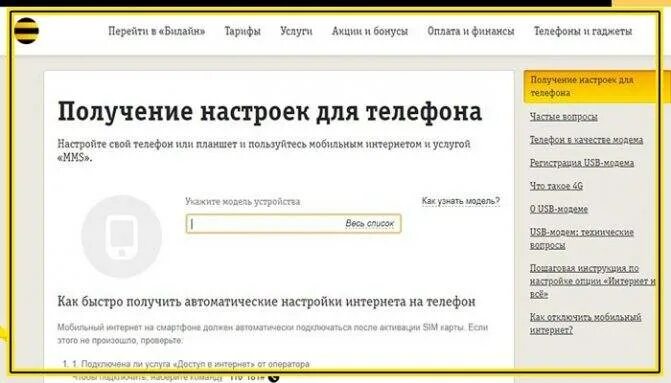The height and width of the screenshot is (383, 671).
Task: Go to Акции и бонусы section
Action: [x=370, y=31]
